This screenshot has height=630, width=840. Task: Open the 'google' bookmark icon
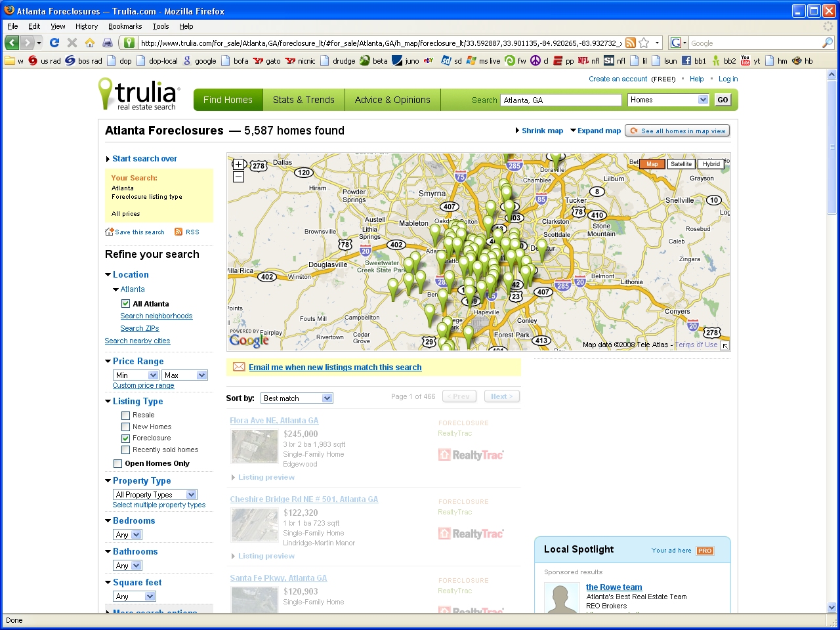pos(187,60)
